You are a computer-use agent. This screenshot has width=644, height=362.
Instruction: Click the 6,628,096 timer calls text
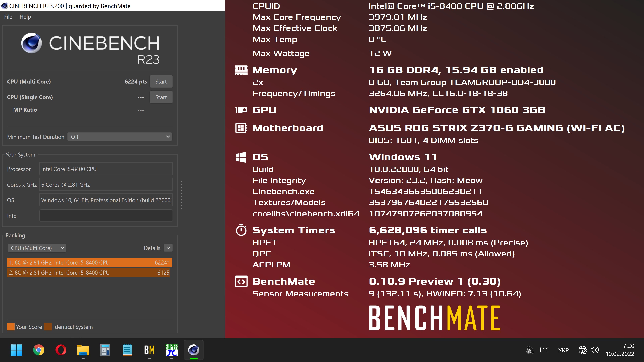(x=428, y=230)
